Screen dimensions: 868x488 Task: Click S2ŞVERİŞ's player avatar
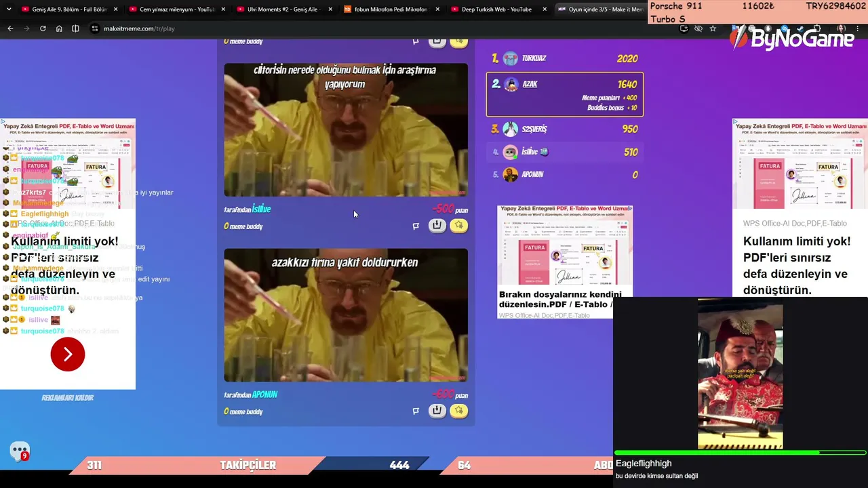511,129
